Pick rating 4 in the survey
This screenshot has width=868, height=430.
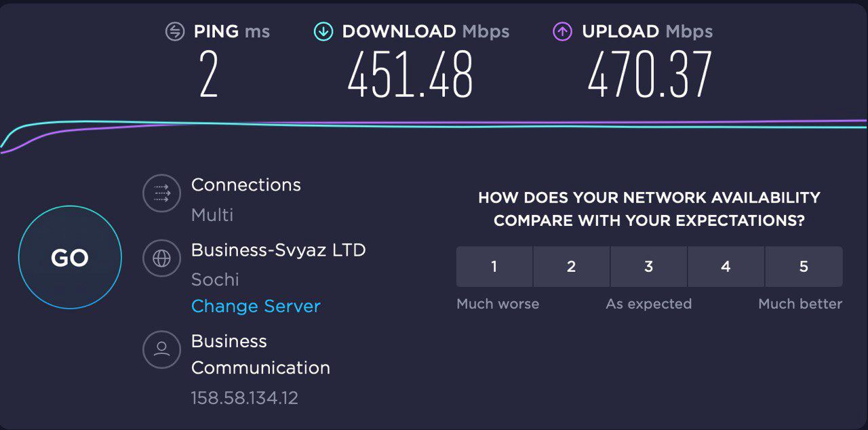(x=726, y=267)
